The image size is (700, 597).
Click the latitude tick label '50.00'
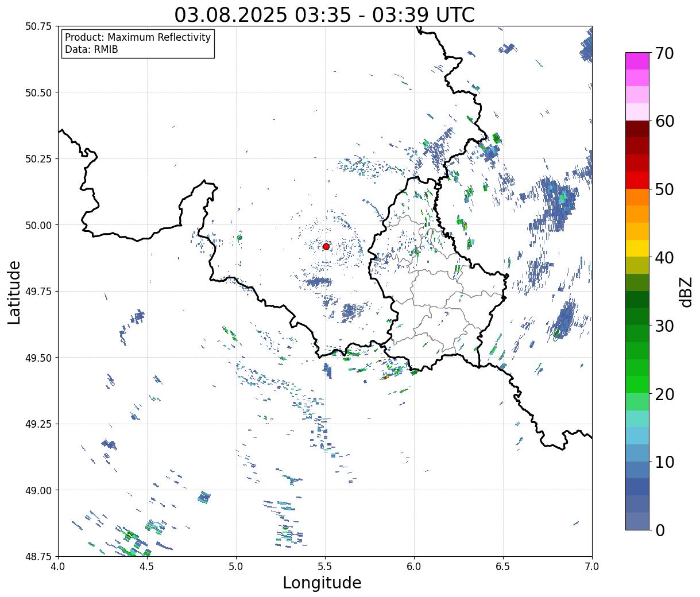(38, 225)
